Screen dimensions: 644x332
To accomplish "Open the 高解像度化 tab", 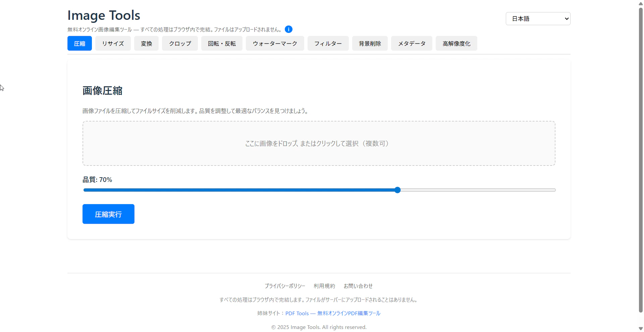I will (x=457, y=43).
